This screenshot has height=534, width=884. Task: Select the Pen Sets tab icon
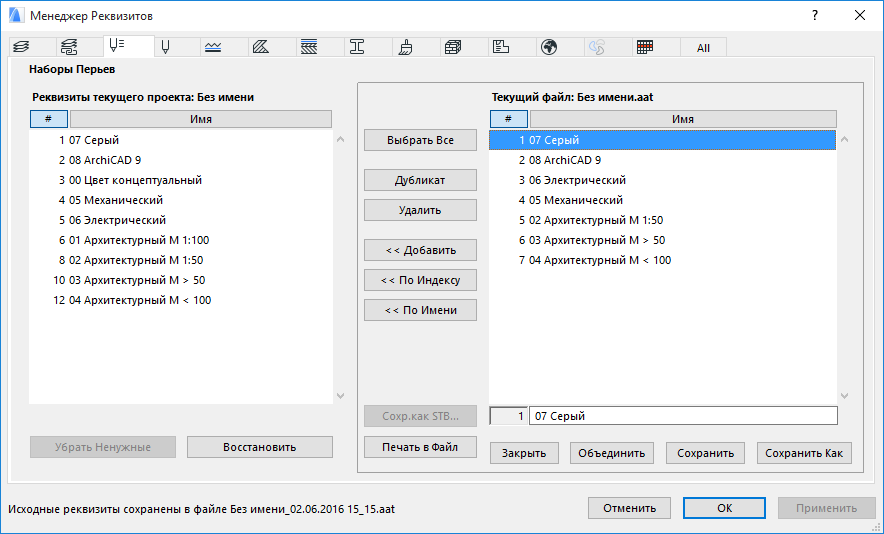[117, 46]
